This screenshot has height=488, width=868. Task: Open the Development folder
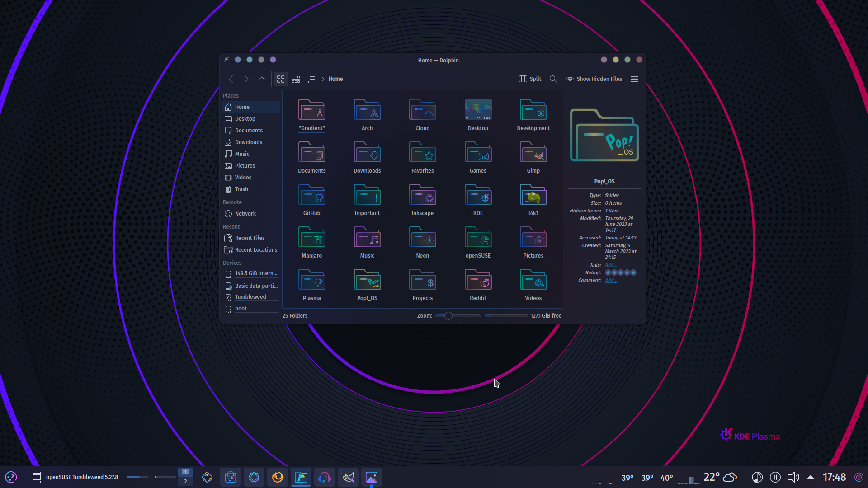pyautogui.click(x=533, y=115)
